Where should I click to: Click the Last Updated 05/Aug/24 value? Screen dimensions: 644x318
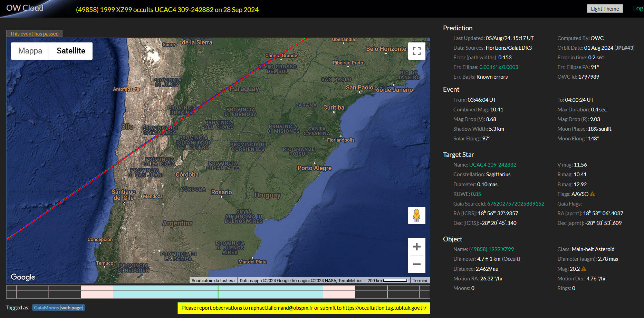(510, 38)
